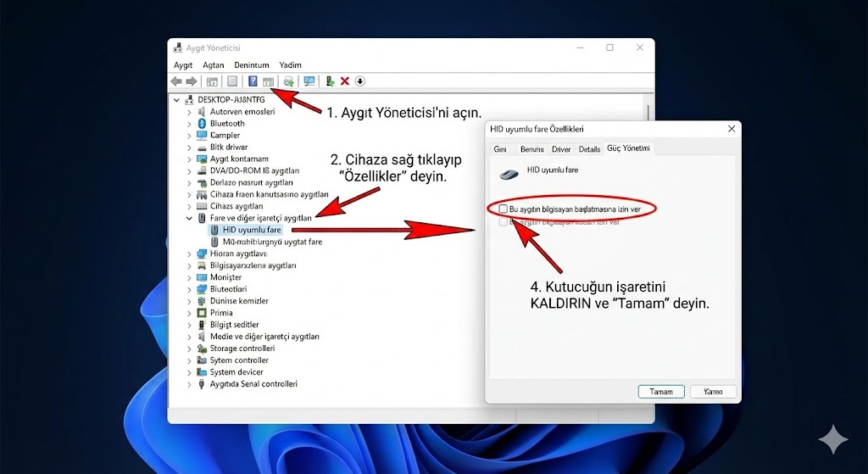This screenshot has height=474, width=868.
Task: Click the Forward arrow in the toolbar
Action: tap(192, 81)
